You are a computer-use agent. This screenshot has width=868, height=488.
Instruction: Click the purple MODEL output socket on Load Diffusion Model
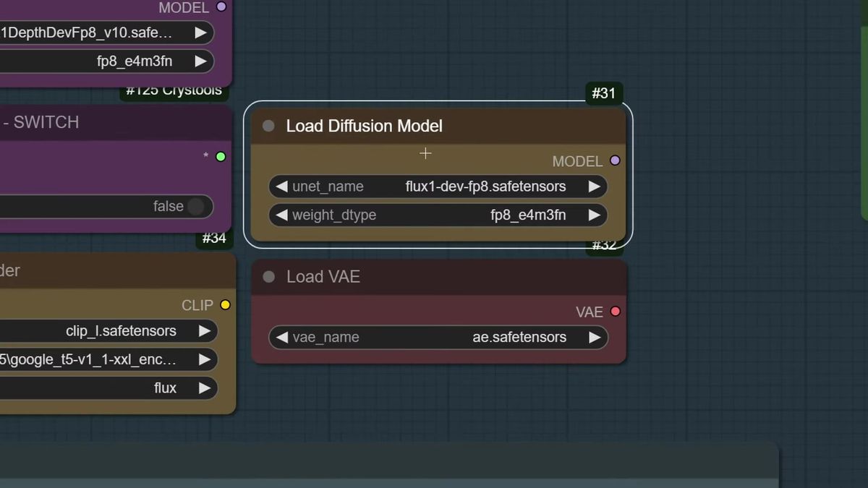[615, 160]
